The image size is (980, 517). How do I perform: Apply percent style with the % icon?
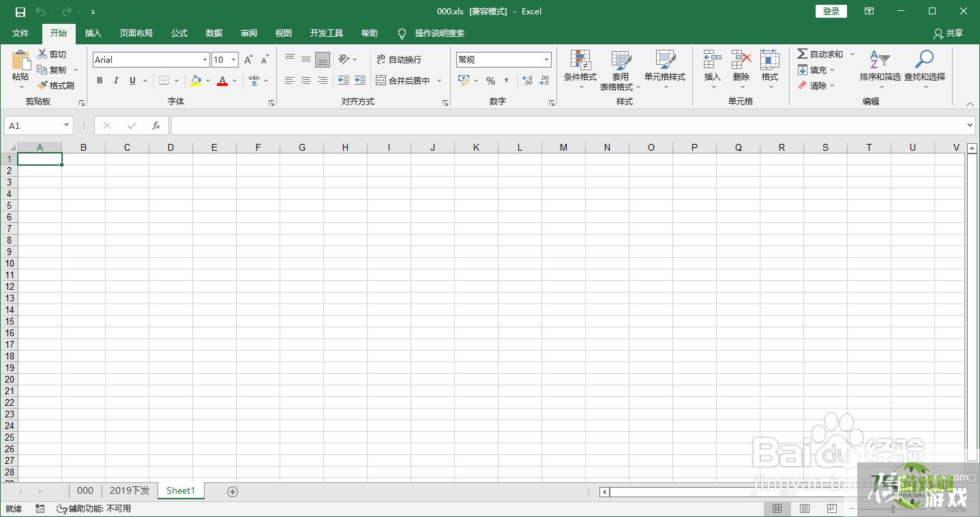pyautogui.click(x=490, y=80)
